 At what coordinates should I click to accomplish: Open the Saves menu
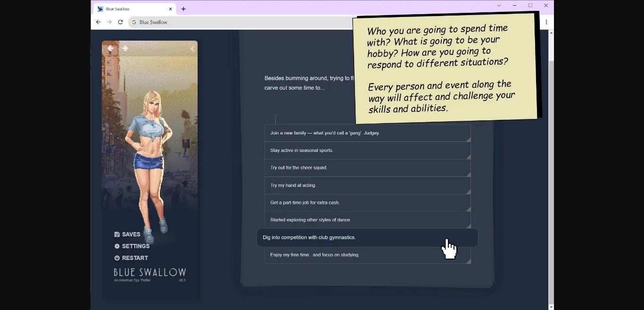pyautogui.click(x=127, y=235)
